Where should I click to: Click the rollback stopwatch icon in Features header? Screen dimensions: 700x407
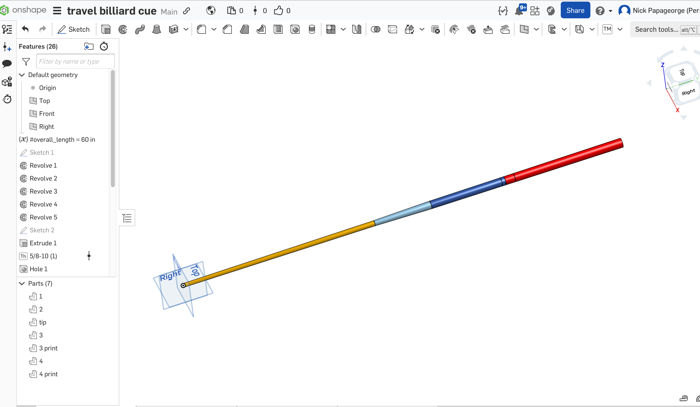tap(104, 46)
